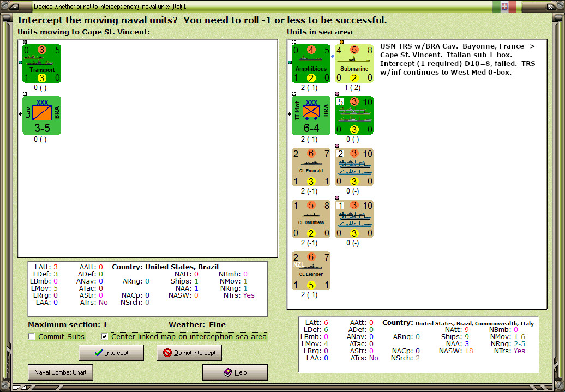Click the Help button
This screenshot has height=392, width=565.
[235, 372]
